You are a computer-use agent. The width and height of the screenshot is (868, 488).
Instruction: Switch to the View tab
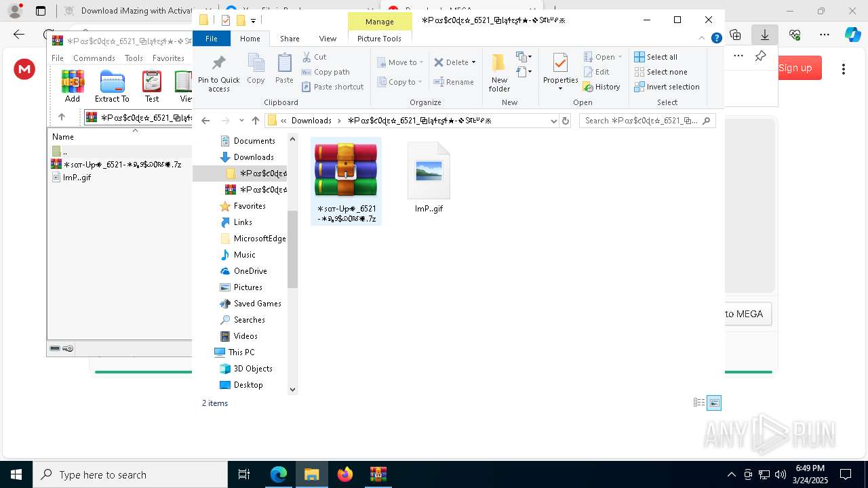click(328, 39)
